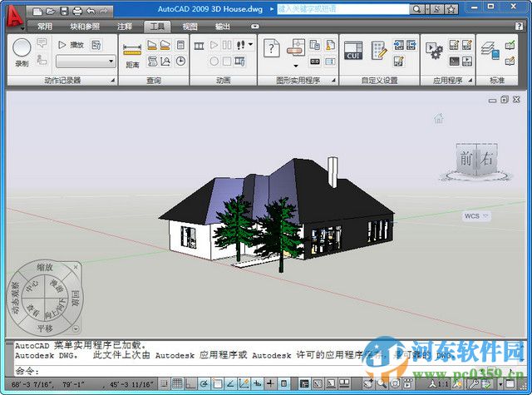The height and width of the screenshot is (395, 532).
Task: Toggle Polar tracking in status bar
Action: pyautogui.click(x=204, y=384)
